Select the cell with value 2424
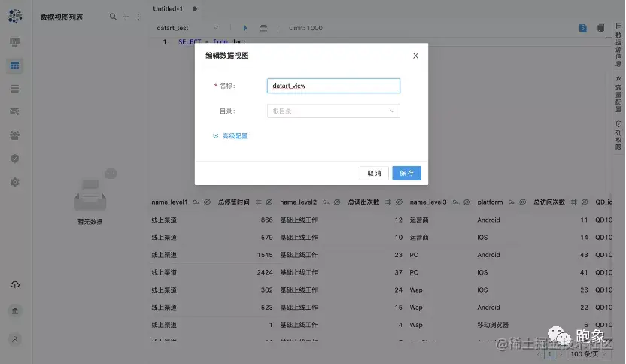Image resolution: width=626 pixels, height=364 pixels. coord(265,272)
